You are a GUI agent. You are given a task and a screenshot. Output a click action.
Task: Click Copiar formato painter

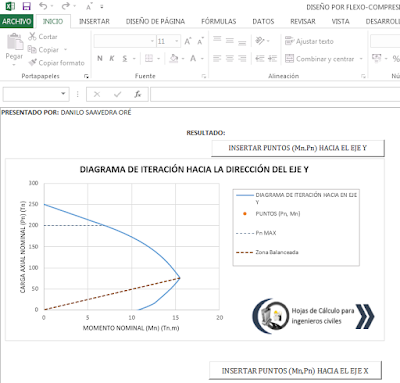(56, 63)
